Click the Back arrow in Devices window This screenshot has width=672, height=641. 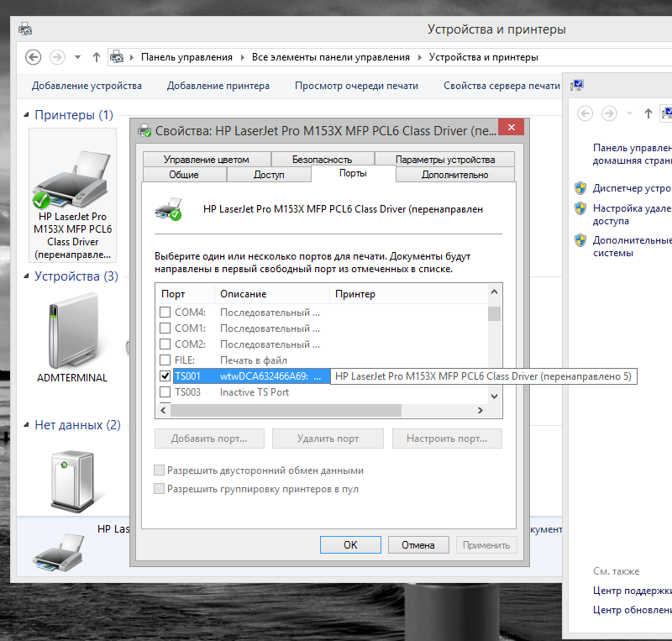click(x=33, y=57)
